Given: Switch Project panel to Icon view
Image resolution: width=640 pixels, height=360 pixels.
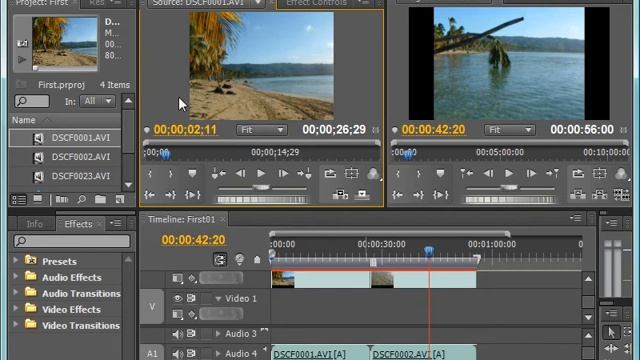Looking at the screenshot, I should point(38,199).
